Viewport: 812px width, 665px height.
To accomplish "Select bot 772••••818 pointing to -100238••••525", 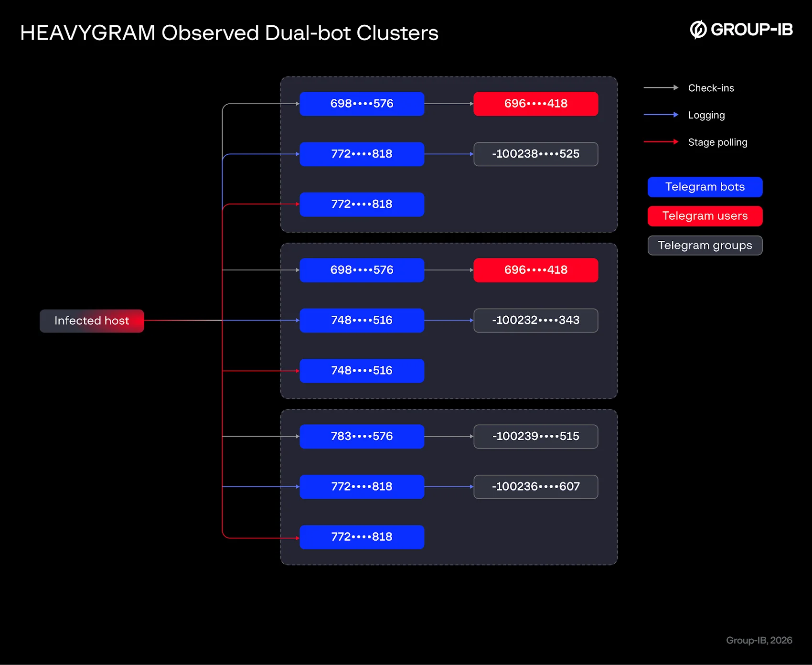I will [x=362, y=154].
